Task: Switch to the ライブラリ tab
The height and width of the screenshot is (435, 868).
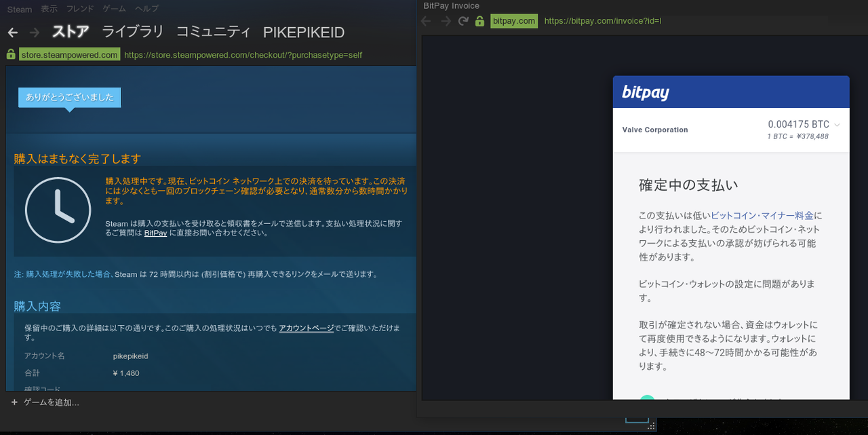Action: click(133, 32)
